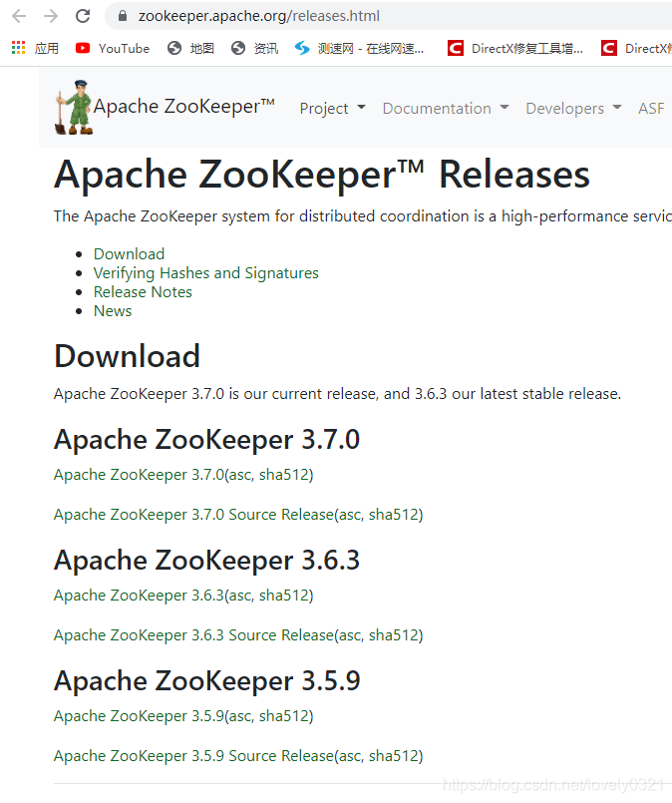Download Apache ZooKeeper 3.7.0 Source Release
This screenshot has height=803, width=672.
[x=193, y=514]
